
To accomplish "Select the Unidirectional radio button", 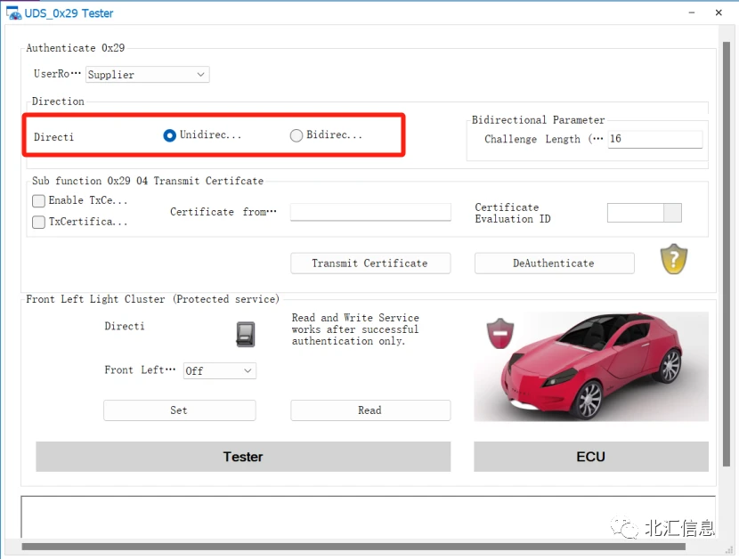I will (170, 135).
